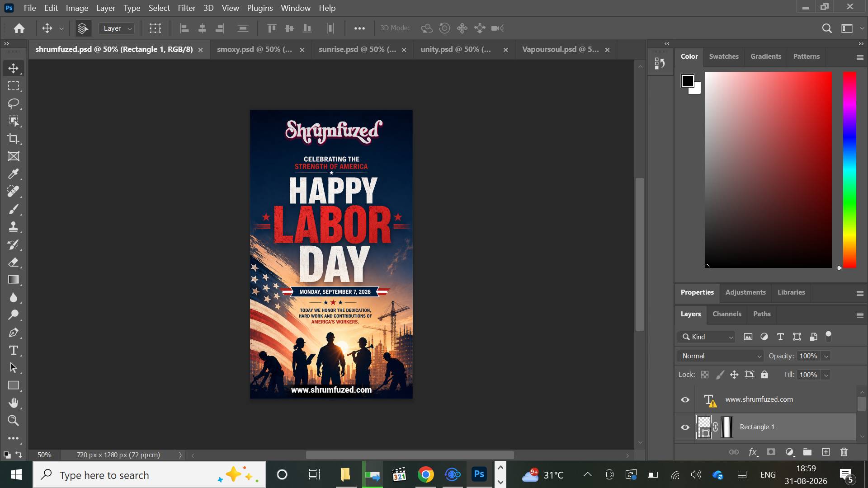868x488 pixels.
Task: Click the Delete layer trash icon
Action: pyautogui.click(x=844, y=452)
